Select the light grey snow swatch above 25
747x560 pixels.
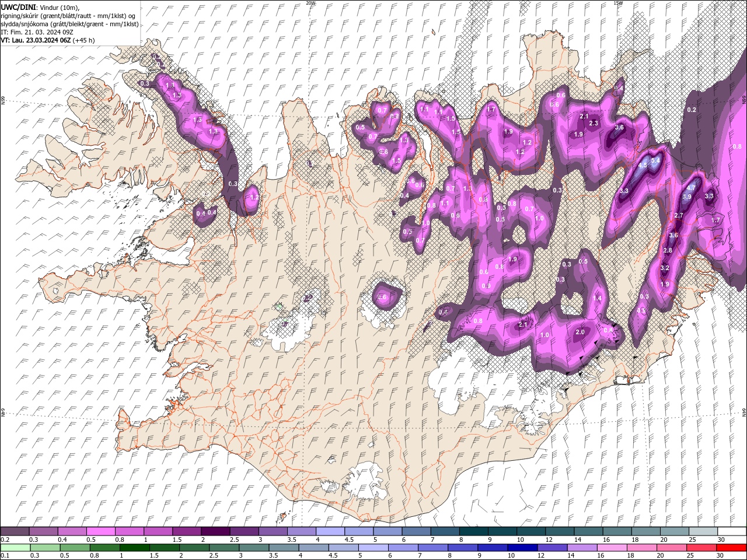pyautogui.click(x=703, y=531)
